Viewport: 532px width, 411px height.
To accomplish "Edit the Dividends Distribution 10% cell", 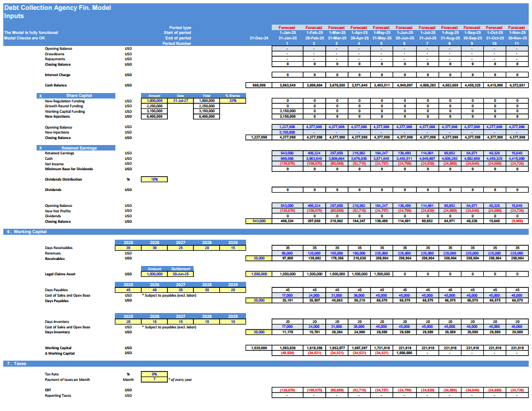I will point(154,179).
